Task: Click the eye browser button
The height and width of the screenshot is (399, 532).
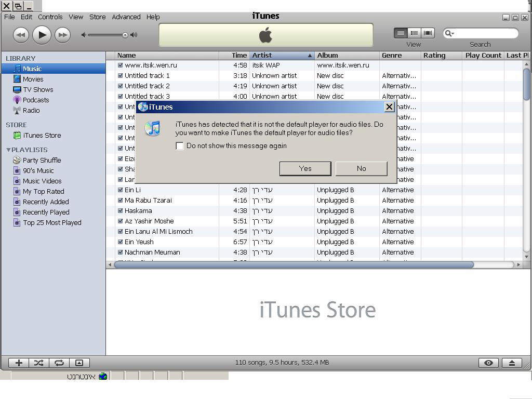Action: tap(488, 363)
